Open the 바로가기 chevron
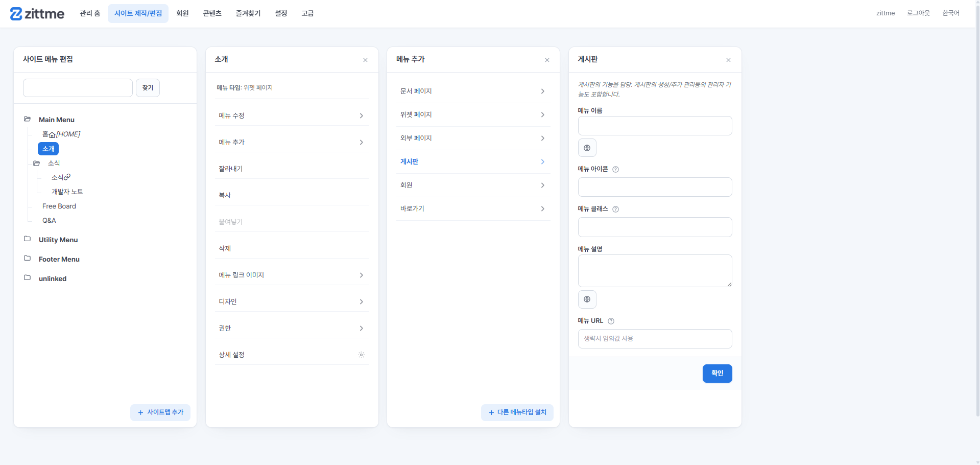 tap(542, 209)
